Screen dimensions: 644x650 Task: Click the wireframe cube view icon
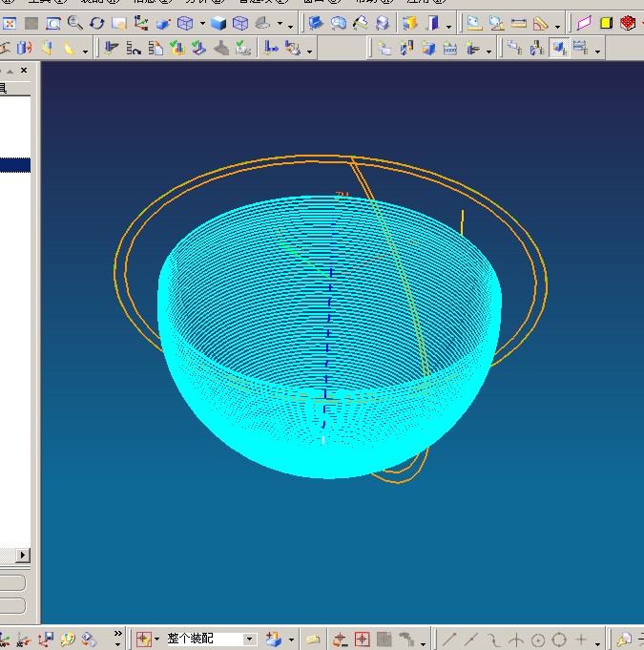click(185, 23)
